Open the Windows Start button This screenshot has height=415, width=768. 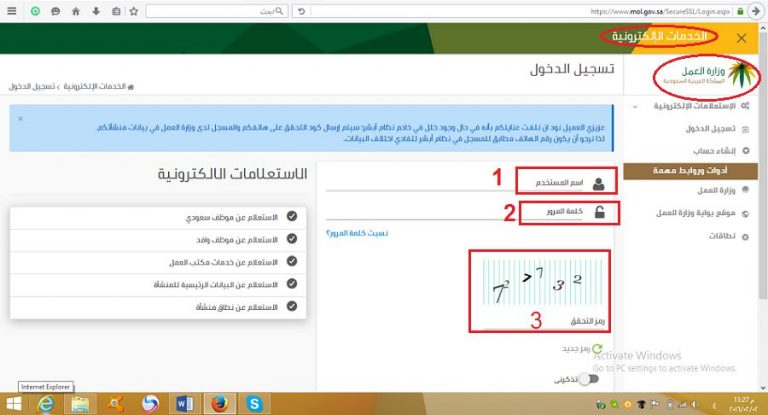click(13, 404)
